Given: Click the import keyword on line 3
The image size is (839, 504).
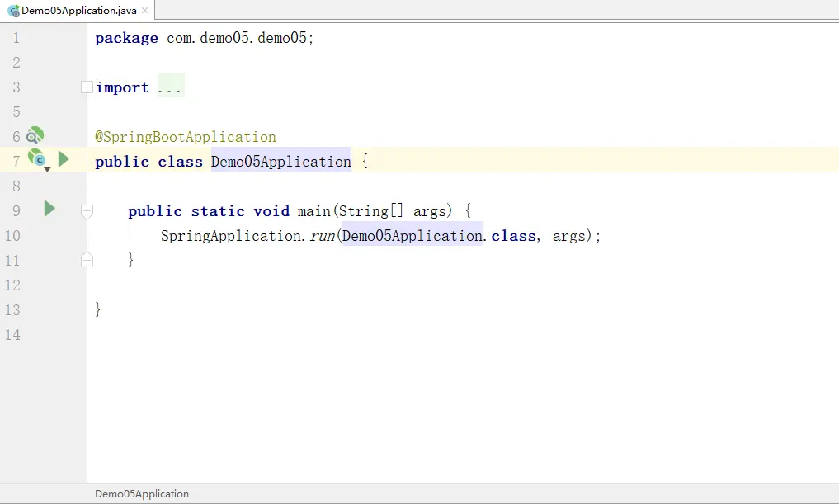Looking at the screenshot, I should pyautogui.click(x=122, y=87).
